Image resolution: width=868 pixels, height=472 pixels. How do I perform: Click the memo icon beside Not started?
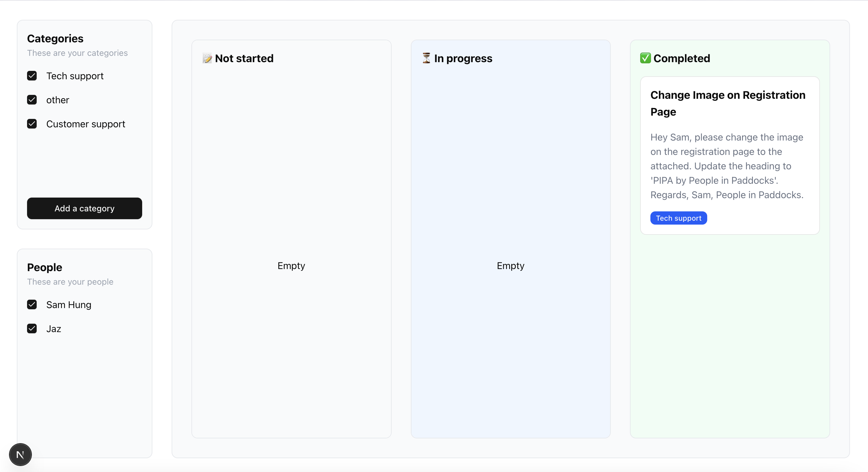click(x=207, y=58)
